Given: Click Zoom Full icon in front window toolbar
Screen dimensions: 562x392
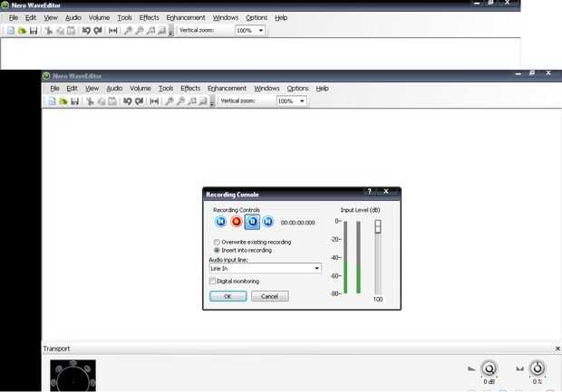Looking at the screenshot, I should tap(203, 101).
